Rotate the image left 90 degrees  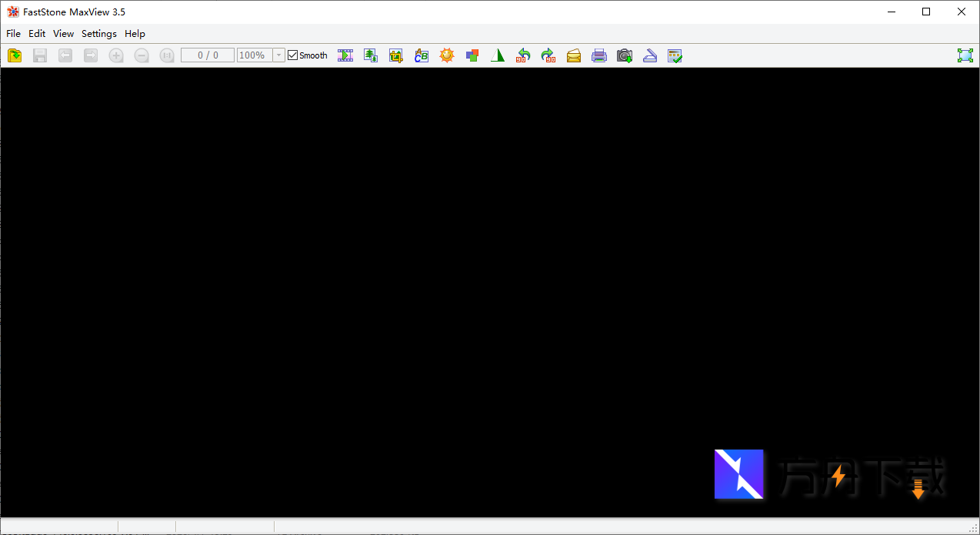[x=522, y=55]
